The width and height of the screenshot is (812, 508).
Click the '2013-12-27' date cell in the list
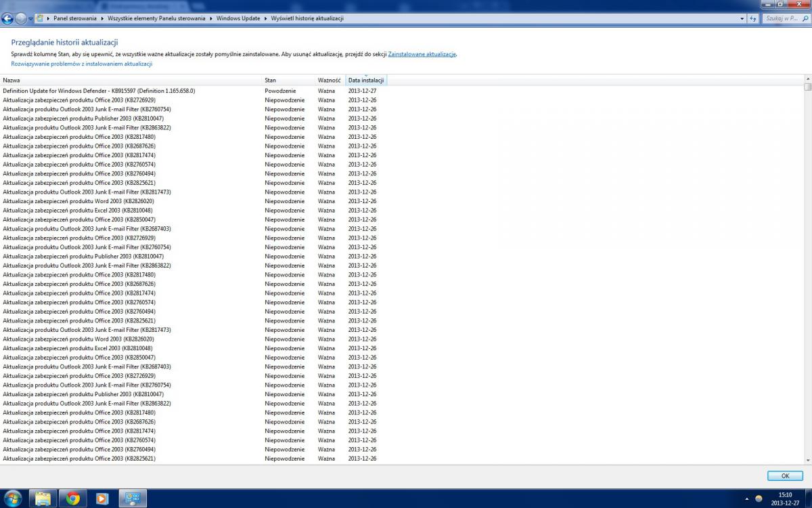pos(362,91)
